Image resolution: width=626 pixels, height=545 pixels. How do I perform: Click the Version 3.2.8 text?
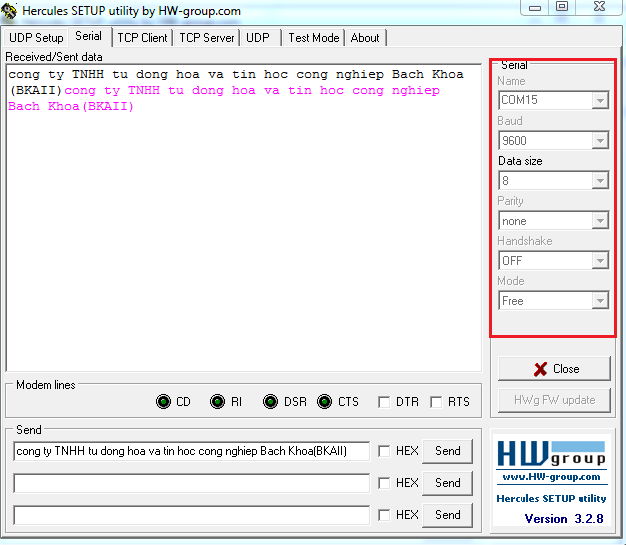click(x=564, y=519)
